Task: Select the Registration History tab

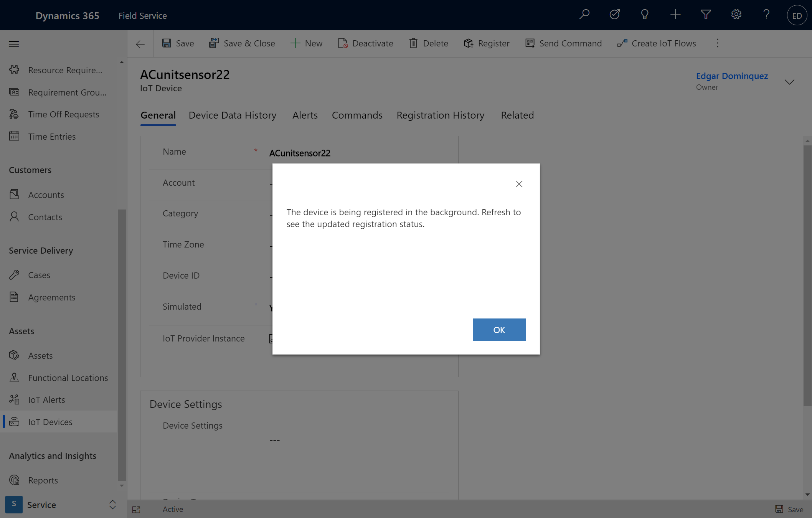Action: click(441, 115)
